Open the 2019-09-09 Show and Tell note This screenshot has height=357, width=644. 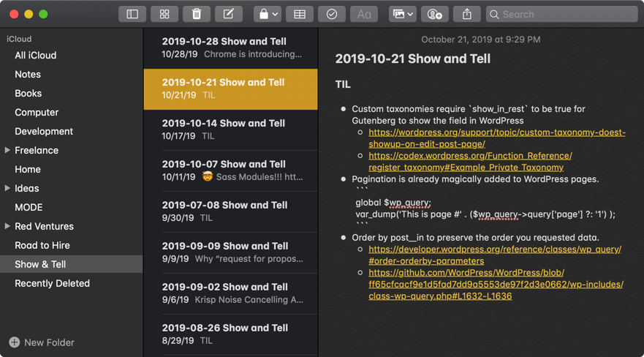tap(231, 252)
